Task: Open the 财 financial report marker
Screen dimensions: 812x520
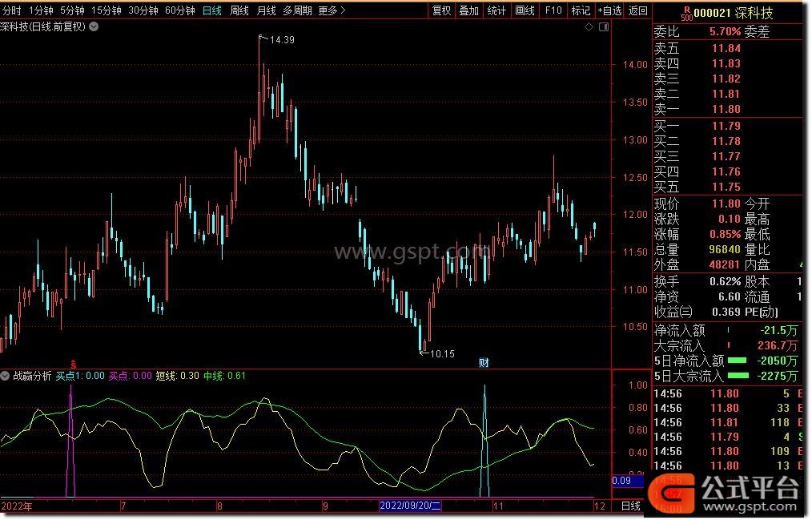Action: point(484,362)
